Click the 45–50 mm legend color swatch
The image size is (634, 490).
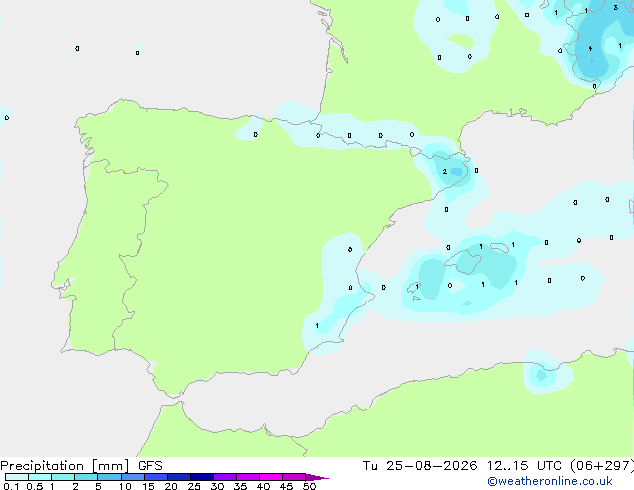(294, 477)
